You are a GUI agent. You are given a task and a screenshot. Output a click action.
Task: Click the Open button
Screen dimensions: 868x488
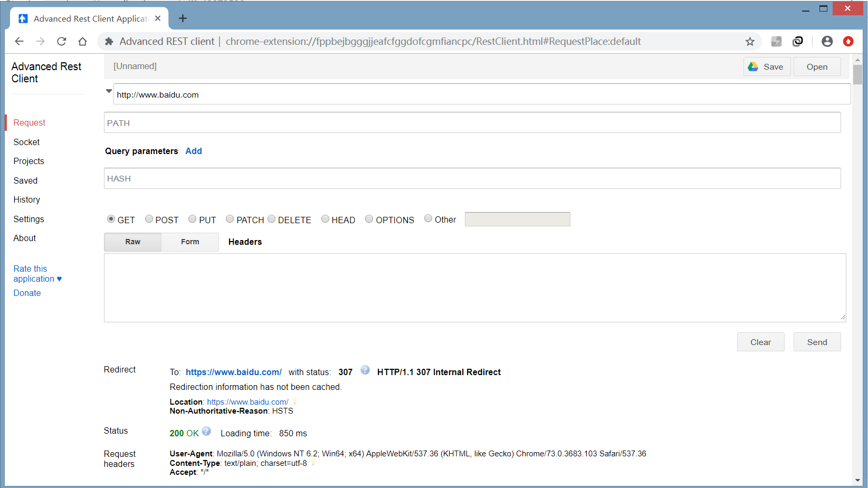point(817,66)
